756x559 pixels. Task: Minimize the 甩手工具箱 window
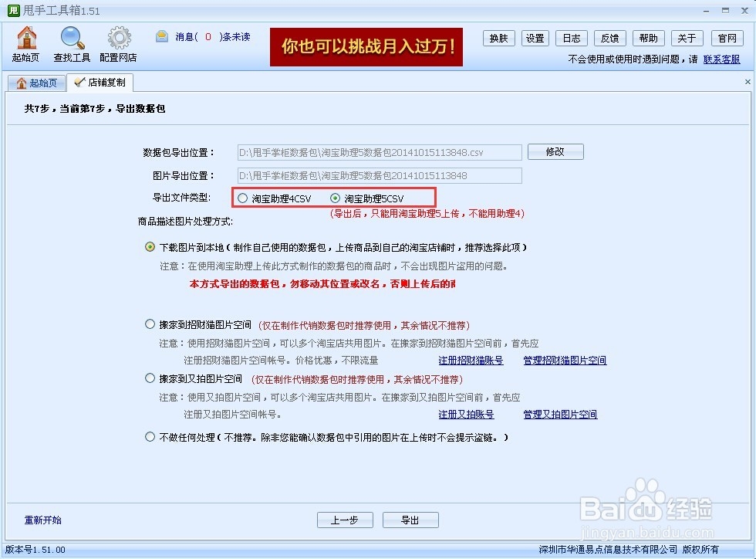706,11
